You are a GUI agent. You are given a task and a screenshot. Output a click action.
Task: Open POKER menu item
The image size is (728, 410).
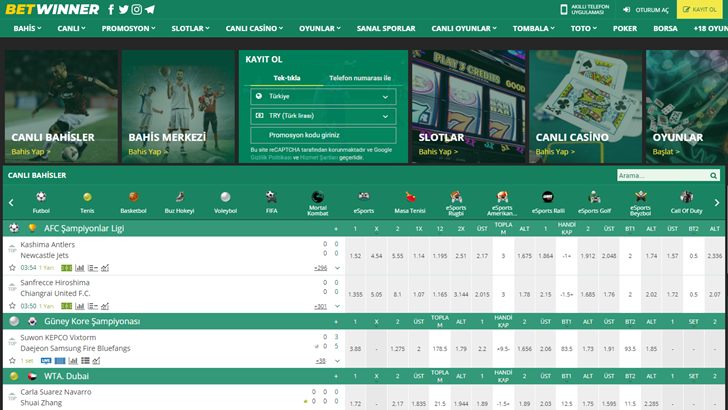(x=624, y=28)
